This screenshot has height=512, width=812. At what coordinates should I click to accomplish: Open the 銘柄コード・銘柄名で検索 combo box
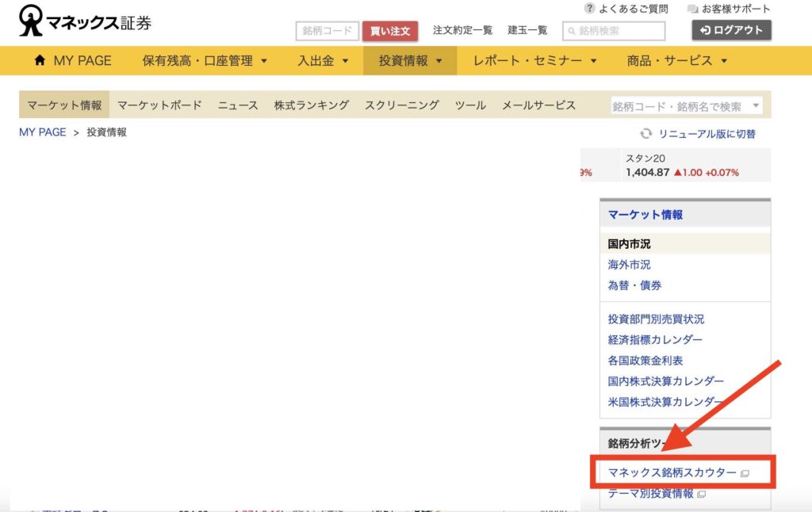point(687,106)
